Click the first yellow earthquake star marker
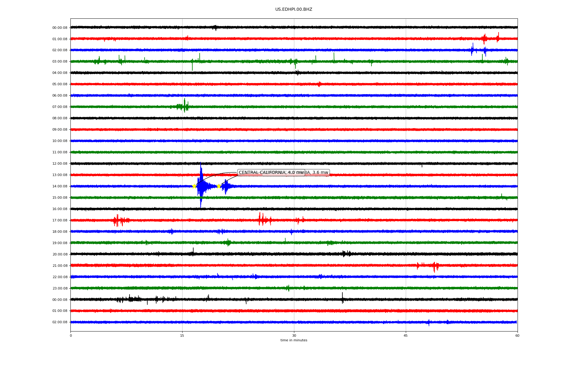This screenshot has width=588, height=368. click(x=194, y=186)
